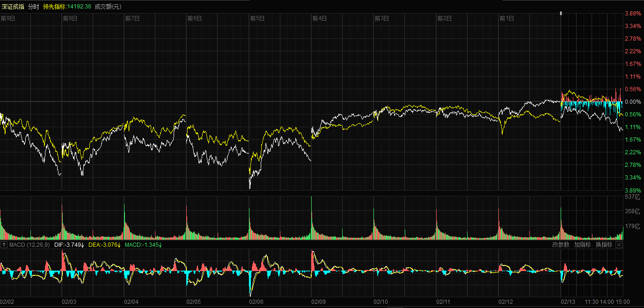Screen dimensions: 644x308
Task: Click the DEA value readout
Action: [x=103, y=245]
